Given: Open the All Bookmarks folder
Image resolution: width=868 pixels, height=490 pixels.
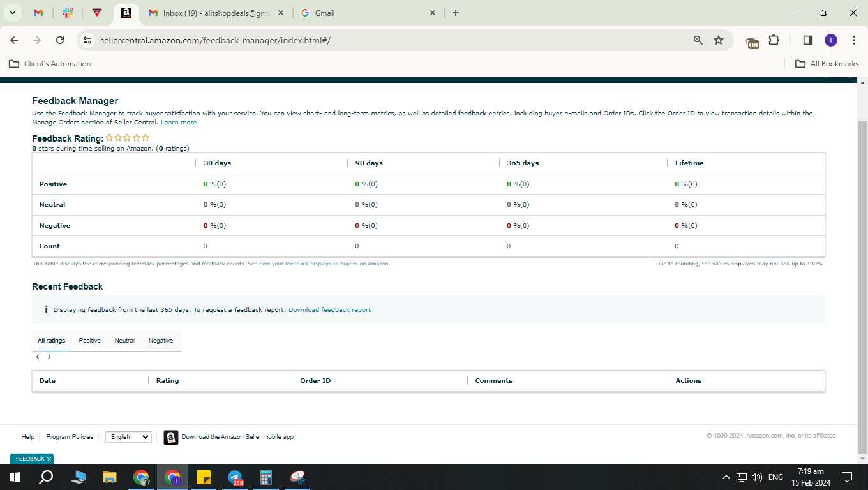Looking at the screenshot, I should [x=827, y=64].
